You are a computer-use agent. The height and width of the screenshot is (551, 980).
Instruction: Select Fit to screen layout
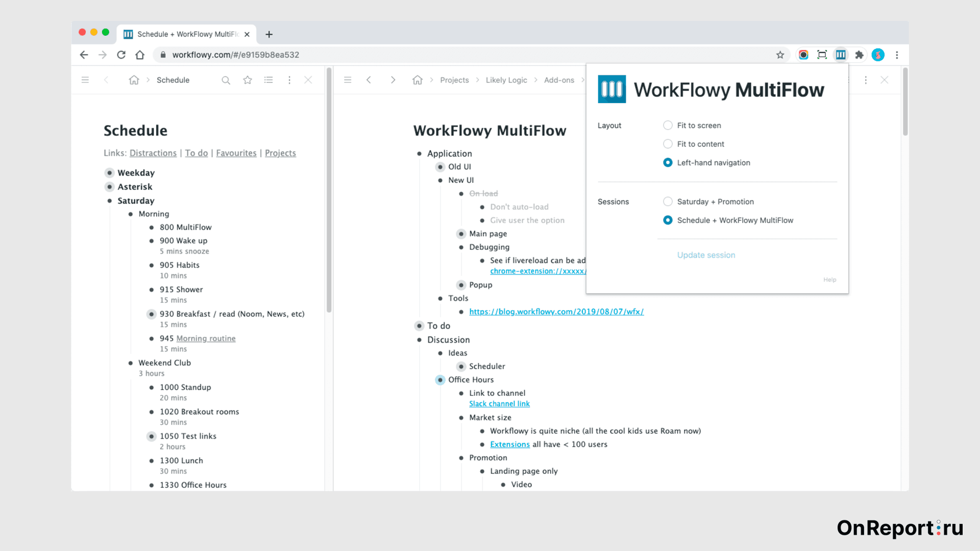(x=668, y=126)
